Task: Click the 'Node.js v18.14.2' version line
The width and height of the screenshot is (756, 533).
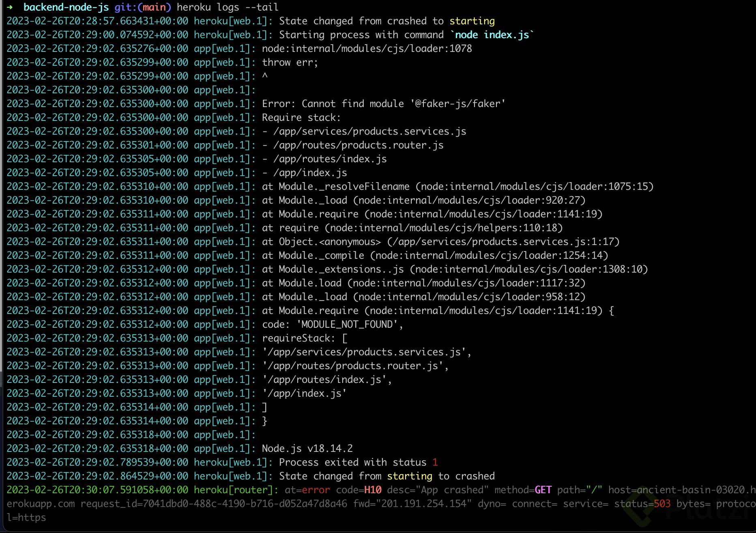Action: pyautogui.click(x=307, y=449)
